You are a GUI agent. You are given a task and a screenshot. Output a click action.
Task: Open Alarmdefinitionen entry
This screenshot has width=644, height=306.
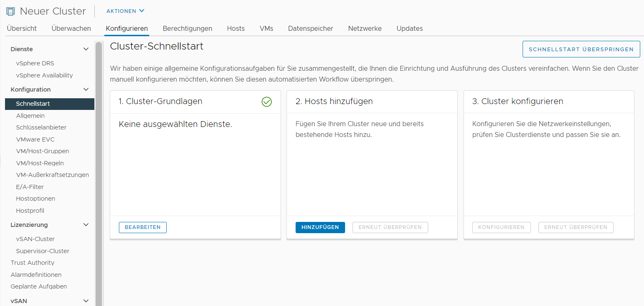36,275
